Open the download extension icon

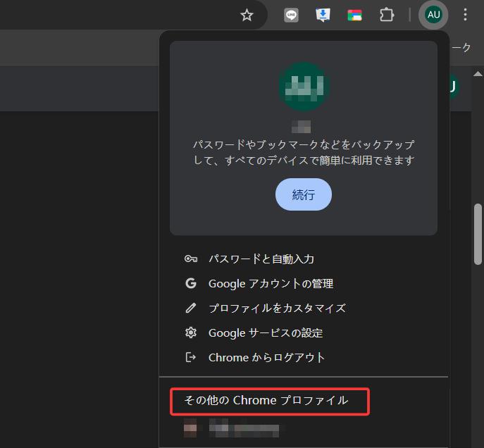point(323,15)
